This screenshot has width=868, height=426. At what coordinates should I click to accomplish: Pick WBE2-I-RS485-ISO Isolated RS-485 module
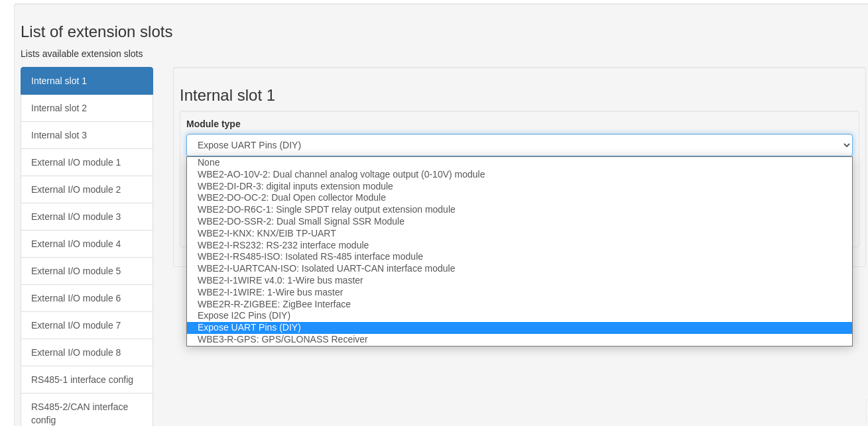tap(519, 256)
